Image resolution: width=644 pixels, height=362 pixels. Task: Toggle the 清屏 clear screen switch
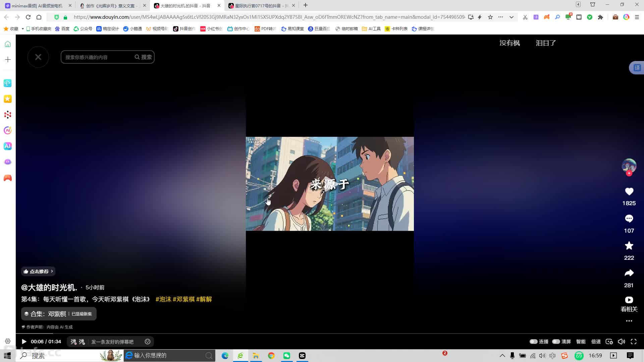pyautogui.click(x=556, y=342)
